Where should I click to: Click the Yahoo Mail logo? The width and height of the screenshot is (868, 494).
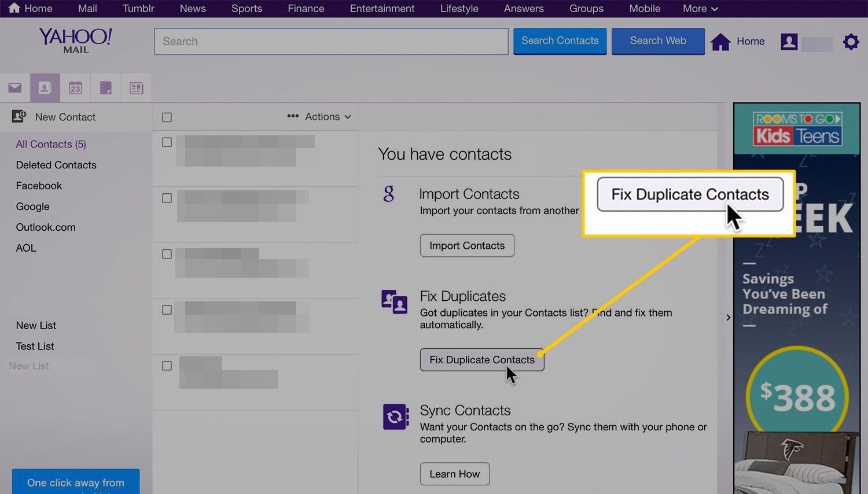pos(76,40)
